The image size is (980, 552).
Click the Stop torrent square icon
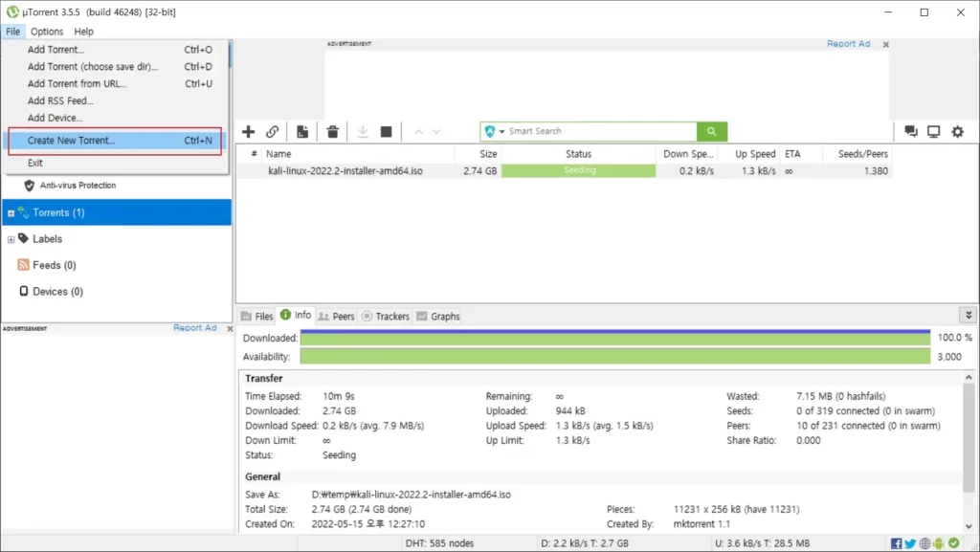click(387, 132)
